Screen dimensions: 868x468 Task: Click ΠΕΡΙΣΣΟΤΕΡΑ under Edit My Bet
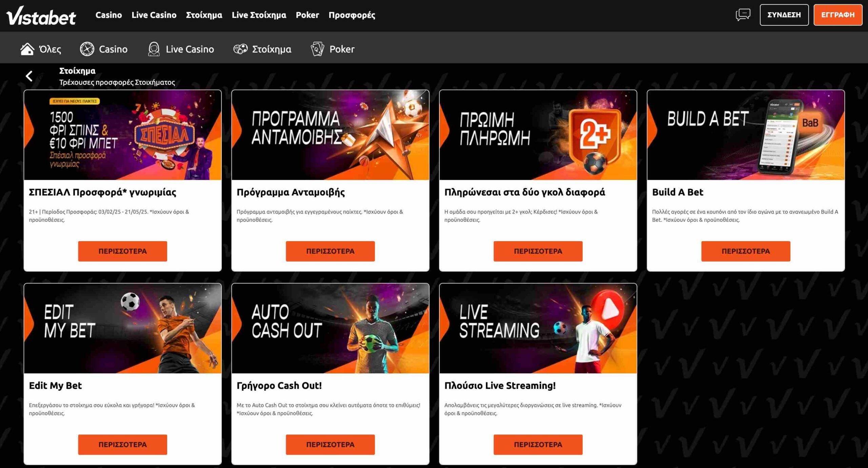pyautogui.click(x=122, y=445)
